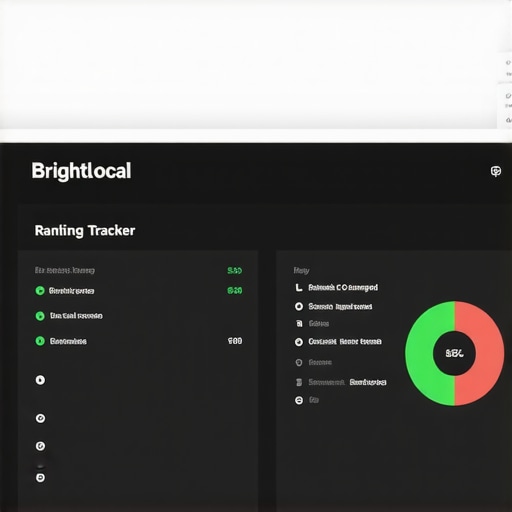Click the second white circle icon in left panel
The width and height of the screenshot is (512, 512).
pyautogui.click(x=40, y=418)
